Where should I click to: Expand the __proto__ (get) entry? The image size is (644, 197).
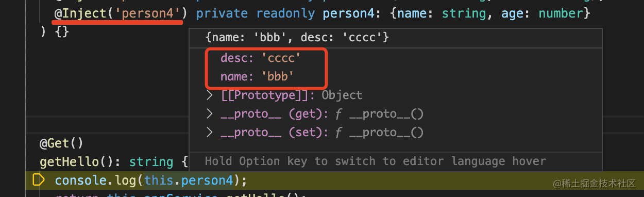tap(209, 114)
